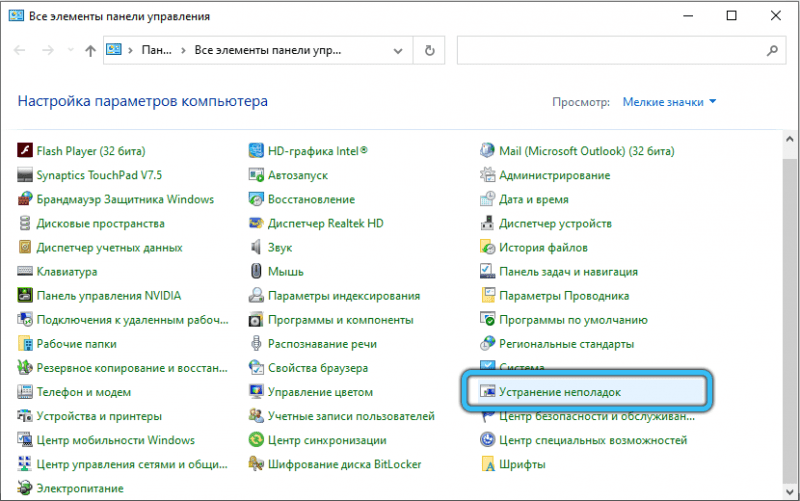Click the Дата и время clock icon
This screenshot has width=800, height=501.
[487, 199]
